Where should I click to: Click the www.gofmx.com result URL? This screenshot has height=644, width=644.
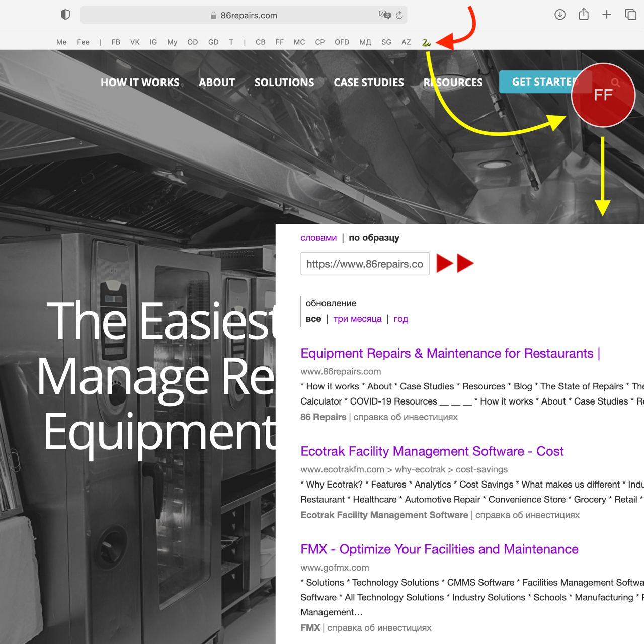coord(335,568)
